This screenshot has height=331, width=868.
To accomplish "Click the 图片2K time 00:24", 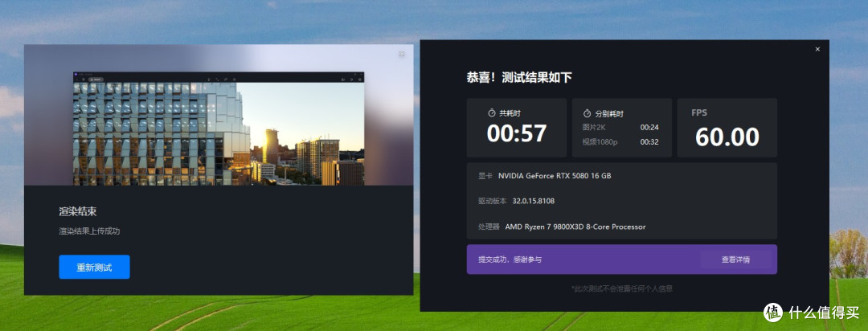I will [x=649, y=127].
